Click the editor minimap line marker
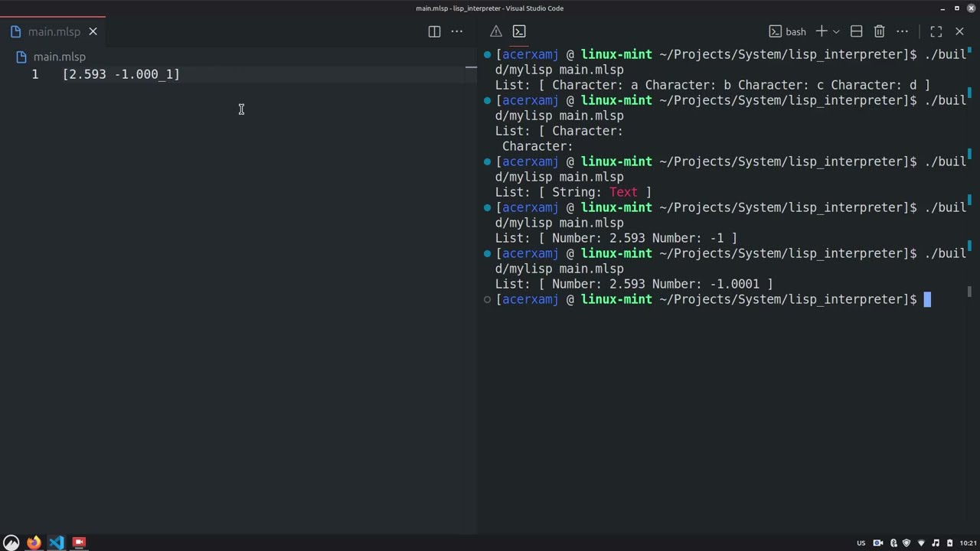 (471, 67)
